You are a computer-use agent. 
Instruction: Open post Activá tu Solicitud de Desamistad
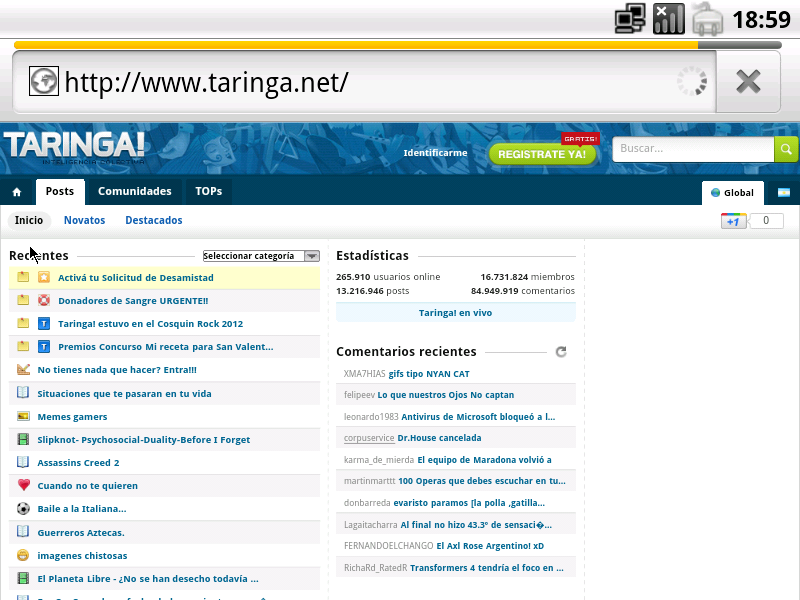pos(136,278)
